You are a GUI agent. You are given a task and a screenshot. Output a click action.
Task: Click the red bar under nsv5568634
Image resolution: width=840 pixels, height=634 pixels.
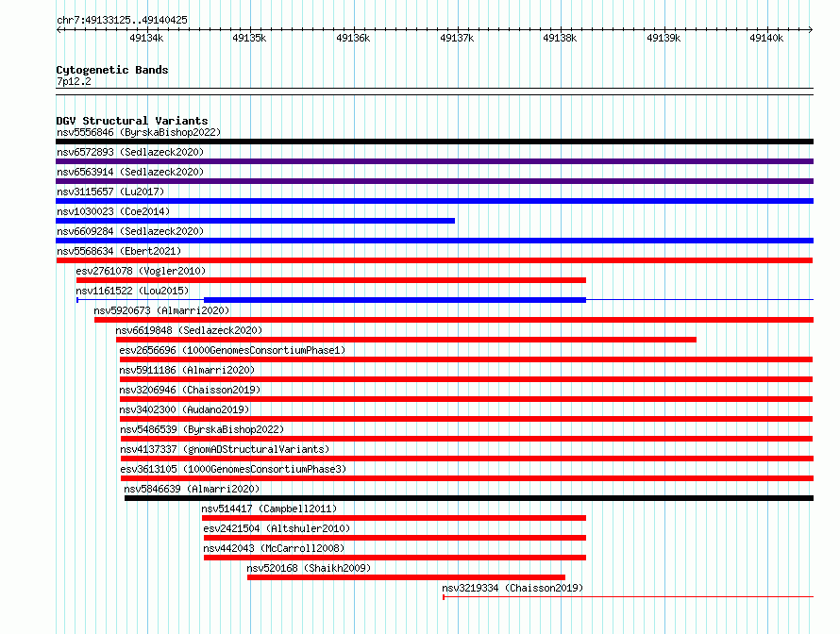pos(434,260)
